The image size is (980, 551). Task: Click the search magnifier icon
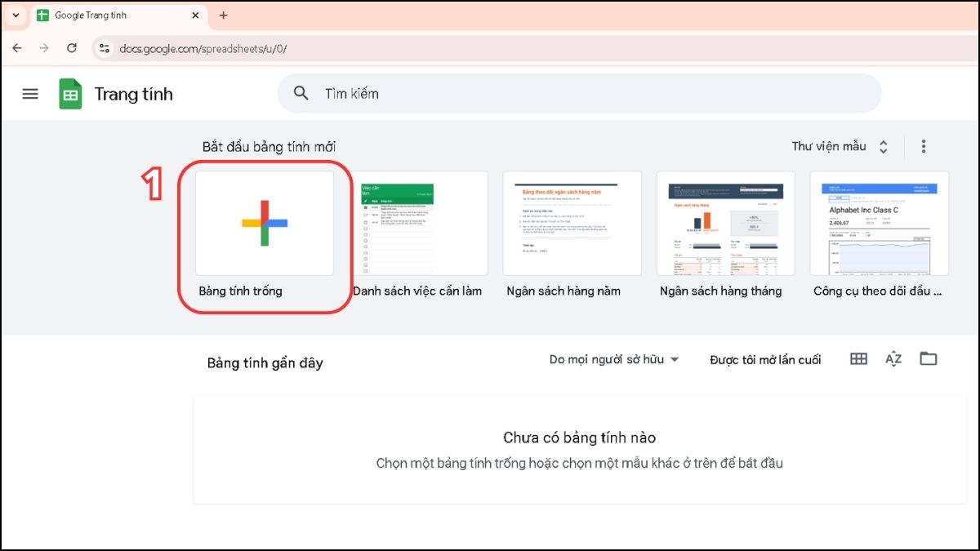(301, 93)
